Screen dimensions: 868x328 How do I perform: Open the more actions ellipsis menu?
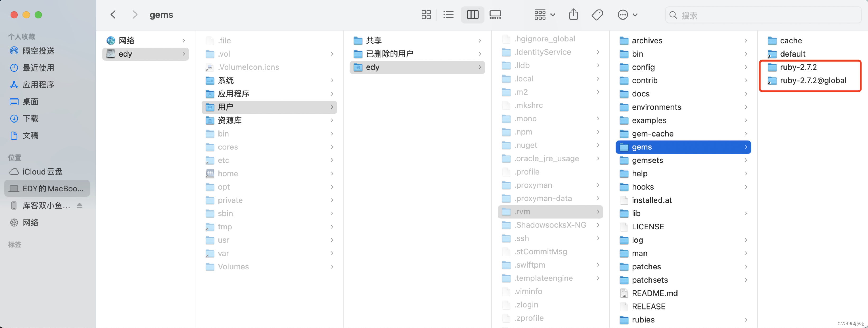[627, 15]
